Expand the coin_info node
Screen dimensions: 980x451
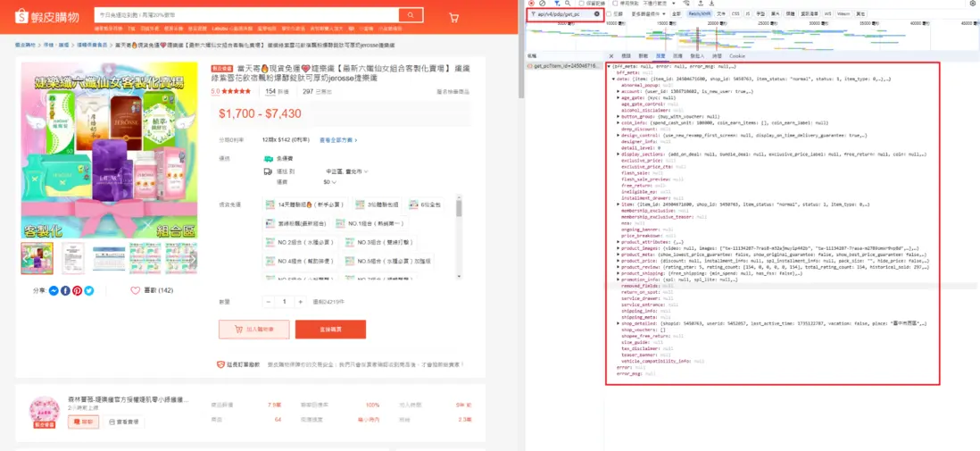pyautogui.click(x=619, y=122)
